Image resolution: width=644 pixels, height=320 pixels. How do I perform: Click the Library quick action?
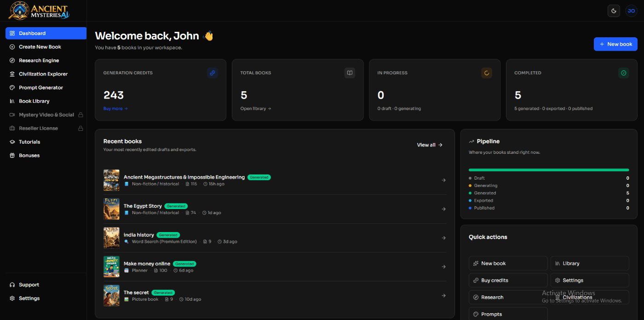(590, 263)
